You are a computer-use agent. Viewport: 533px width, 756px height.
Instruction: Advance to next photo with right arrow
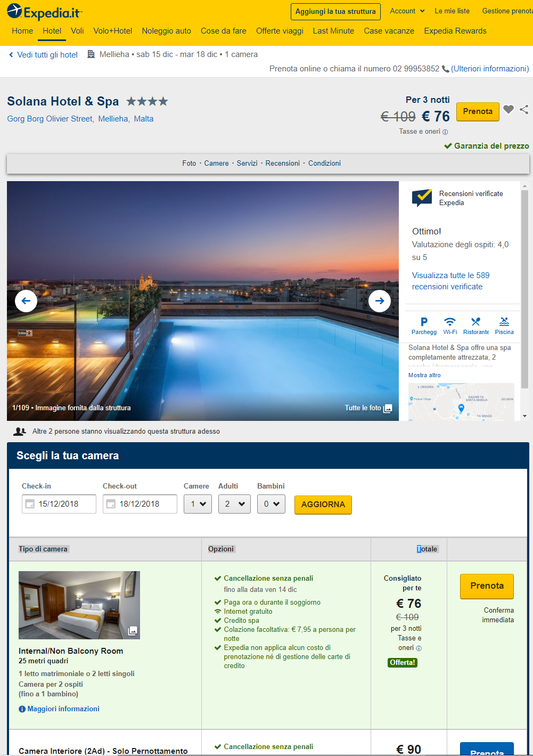[x=380, y=301]
